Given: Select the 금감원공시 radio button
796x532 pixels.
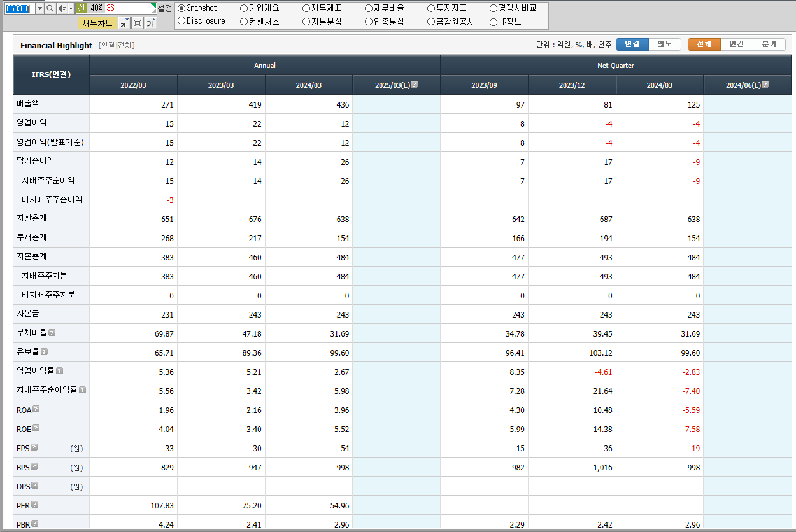Looking at the screenshot, I should tap(431, 22).
